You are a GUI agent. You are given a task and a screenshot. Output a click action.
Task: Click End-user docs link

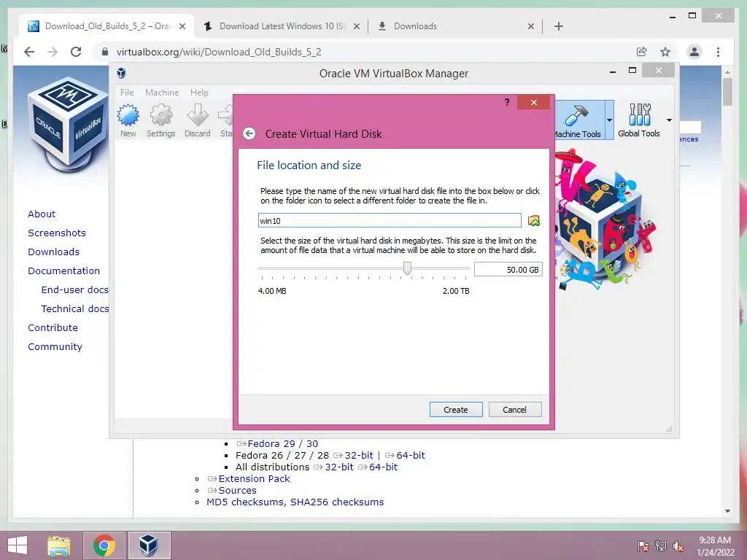coord(75,289)
